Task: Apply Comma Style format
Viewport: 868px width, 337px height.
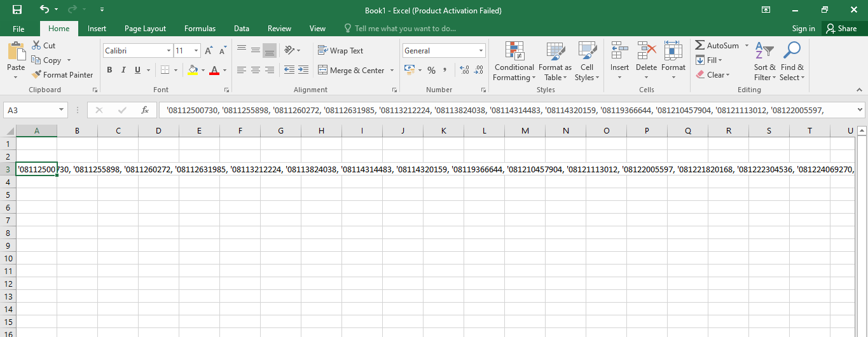Action: 444,70
